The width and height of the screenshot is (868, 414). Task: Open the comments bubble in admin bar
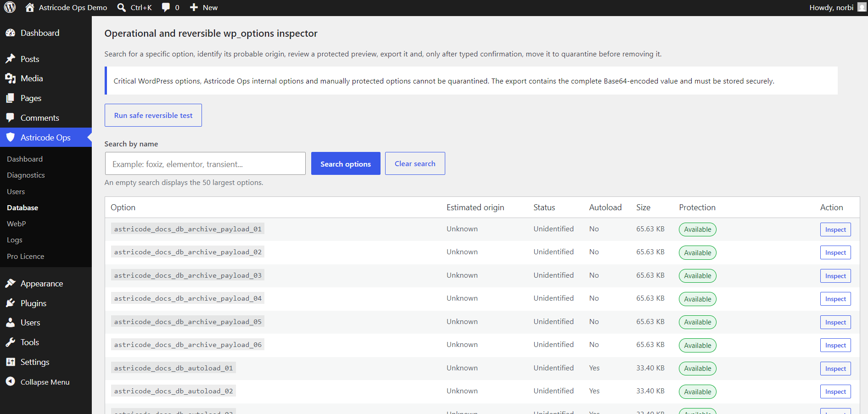tap(166, 7)
